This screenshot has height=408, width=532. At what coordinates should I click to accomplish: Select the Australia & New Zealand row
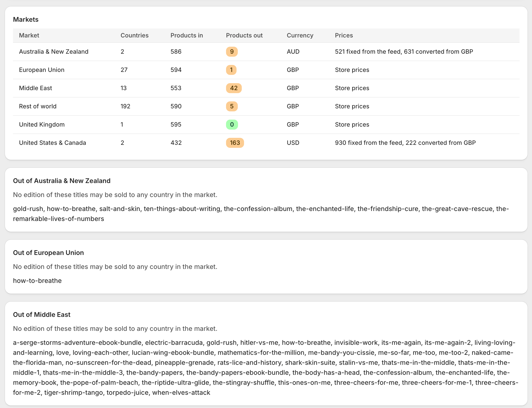point(266,52)
